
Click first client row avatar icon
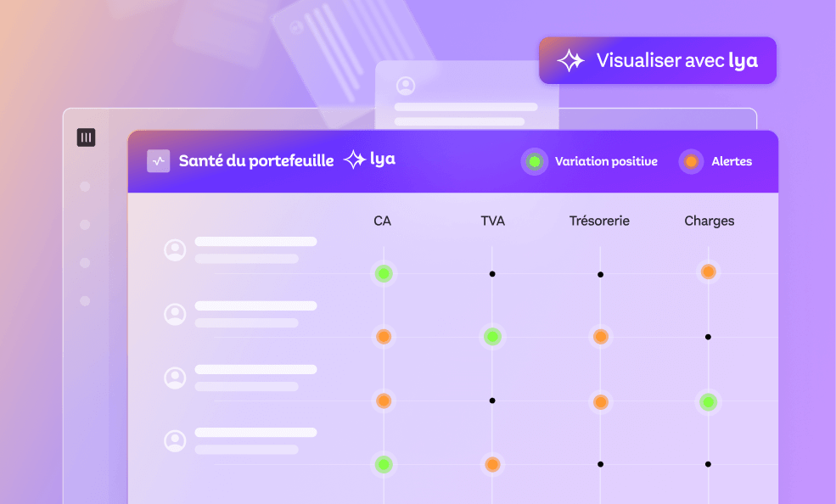(175, 249)
